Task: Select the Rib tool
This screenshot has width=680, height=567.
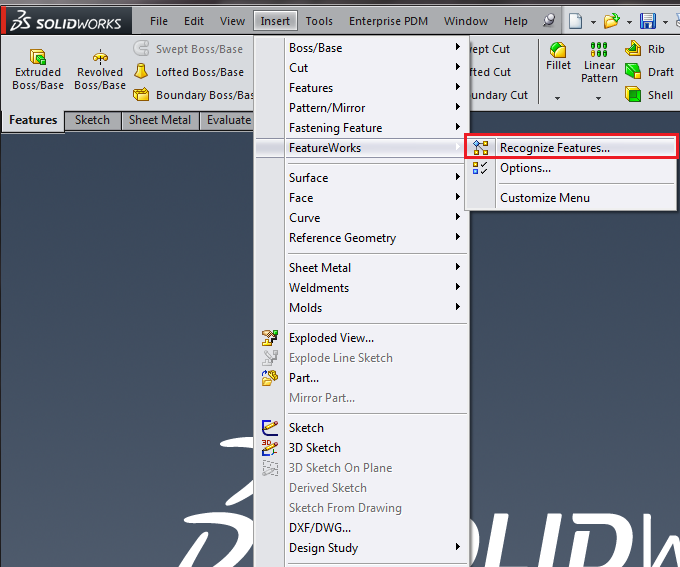Action: [x=634, y=49]
